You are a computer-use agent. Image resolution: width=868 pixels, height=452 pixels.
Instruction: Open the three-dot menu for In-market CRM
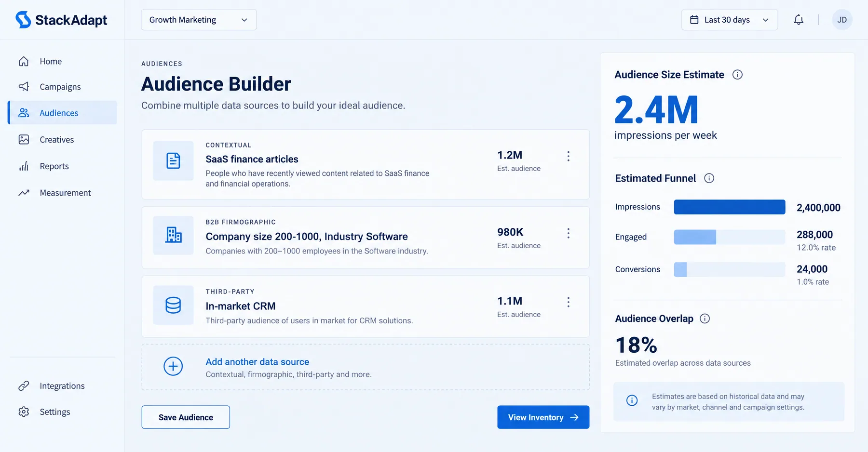[x=569, y=302]
